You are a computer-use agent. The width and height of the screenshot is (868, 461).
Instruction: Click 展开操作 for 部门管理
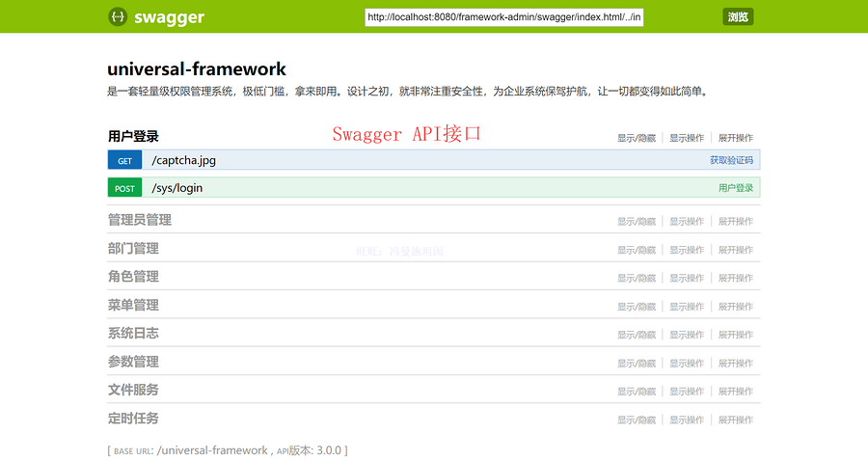point(736,250)
